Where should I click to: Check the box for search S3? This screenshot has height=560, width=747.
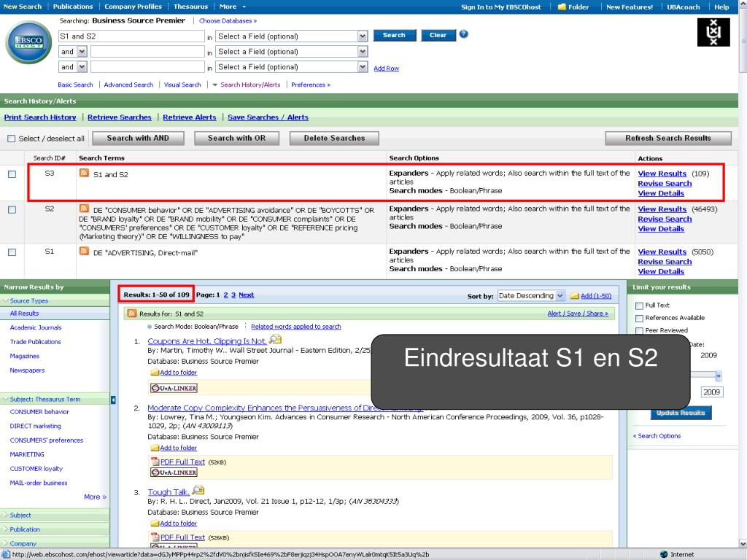click(12, 174)
